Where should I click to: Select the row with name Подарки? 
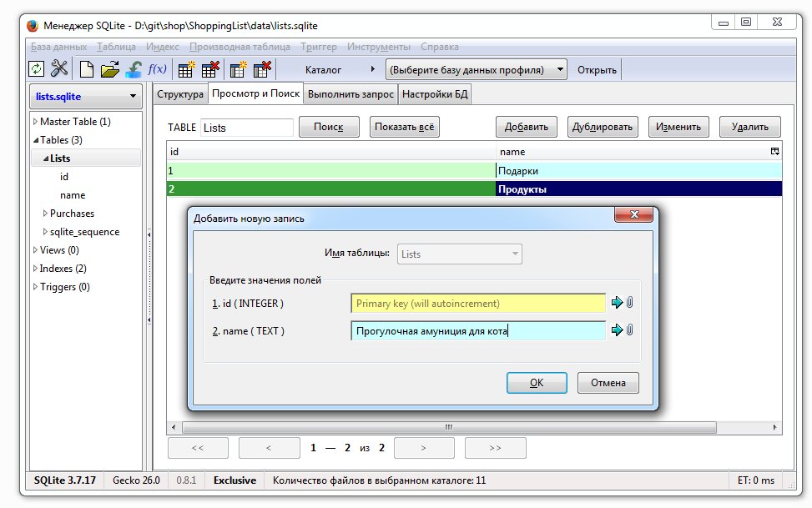tap(474, 170)
